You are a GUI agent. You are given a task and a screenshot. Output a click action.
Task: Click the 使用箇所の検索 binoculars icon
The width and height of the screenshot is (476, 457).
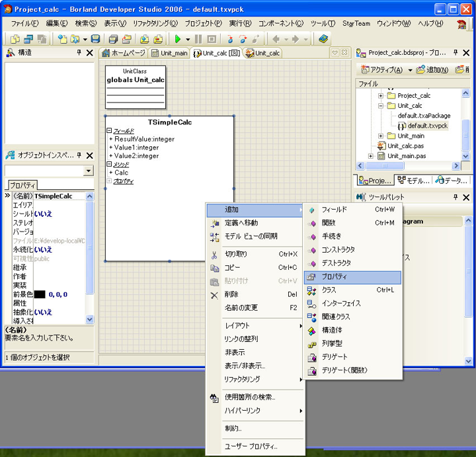click(214, 397)
